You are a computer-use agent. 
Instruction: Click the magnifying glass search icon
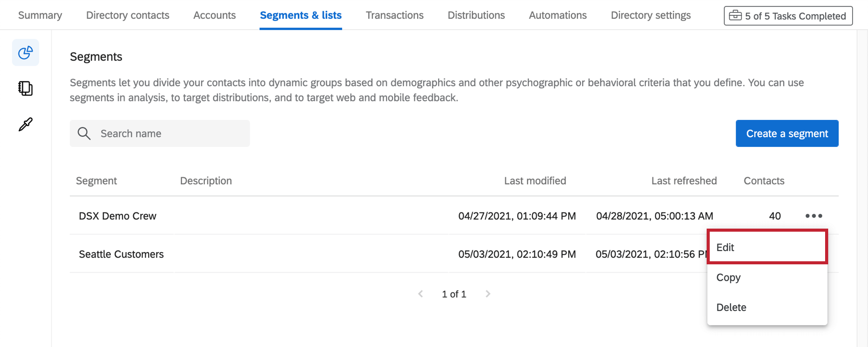click(84, 134)
